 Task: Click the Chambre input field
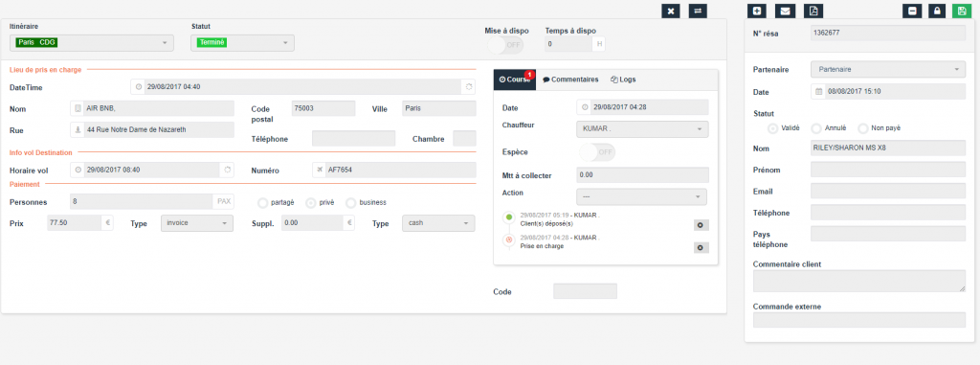pyautogui.click(x=464, y=138)
